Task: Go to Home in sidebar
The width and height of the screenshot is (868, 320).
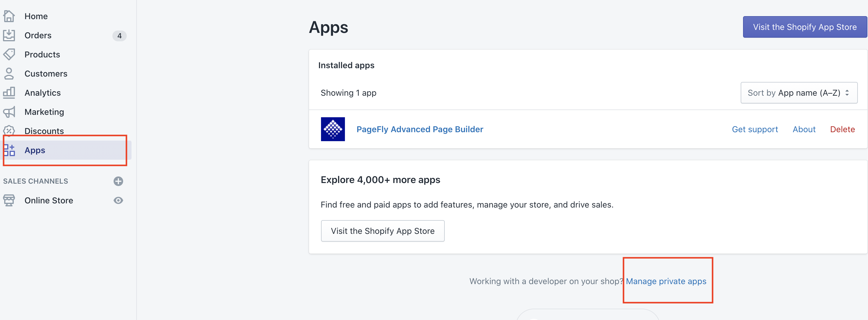Action: tap(36, 16)
